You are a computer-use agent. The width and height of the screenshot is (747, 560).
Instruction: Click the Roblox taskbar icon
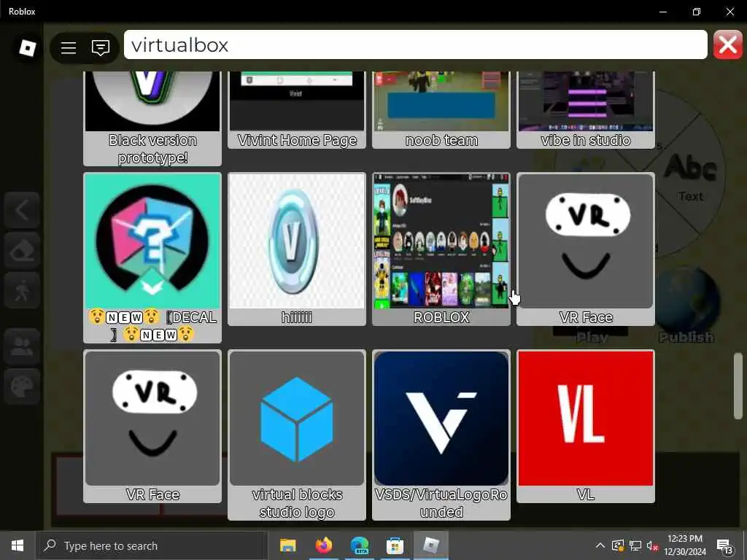click(x=430, y=545)
